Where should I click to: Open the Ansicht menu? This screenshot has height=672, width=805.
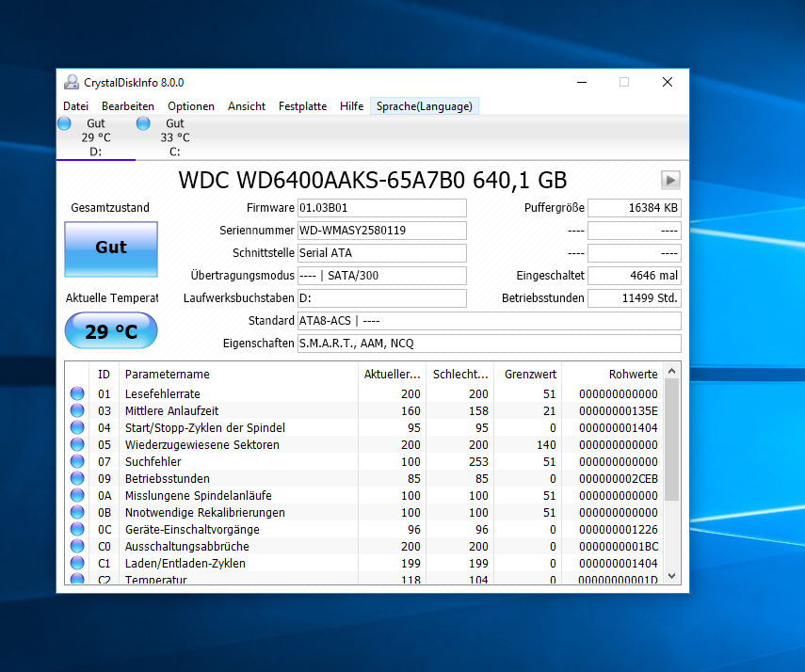coord(247,106)
